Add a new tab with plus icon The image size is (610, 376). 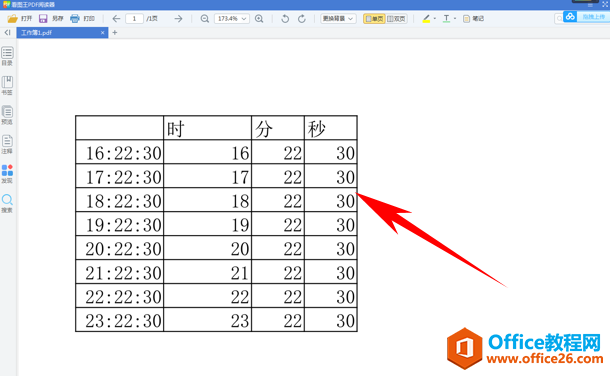[x=115, y=33]
